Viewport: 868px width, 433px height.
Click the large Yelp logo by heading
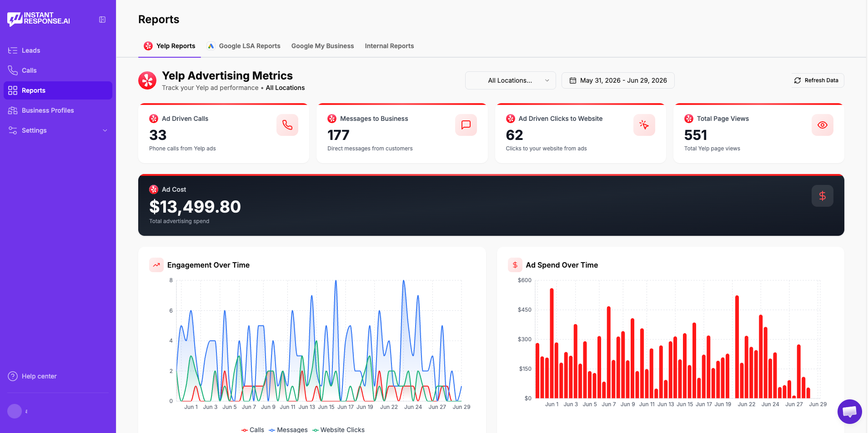[x=147, y=80]
